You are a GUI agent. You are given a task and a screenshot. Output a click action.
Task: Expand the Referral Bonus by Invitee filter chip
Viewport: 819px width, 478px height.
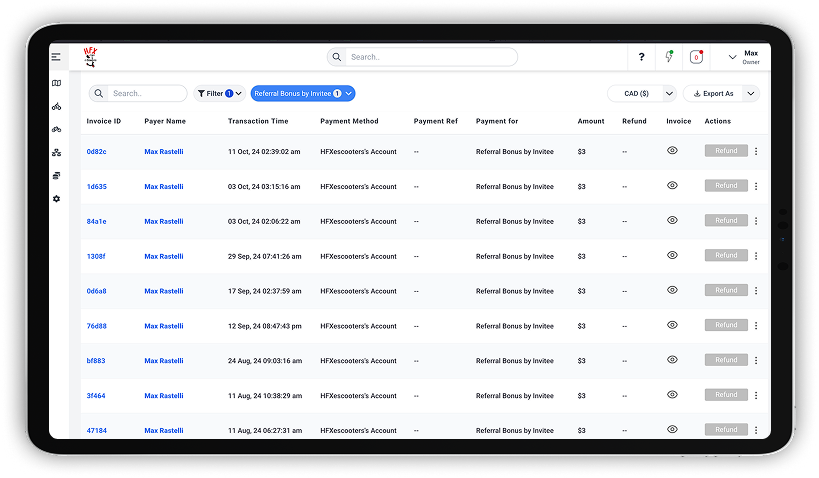(x=303, y=94)
